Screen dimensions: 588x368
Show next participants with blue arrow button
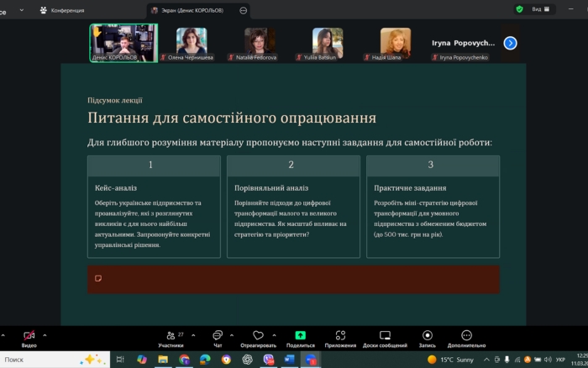pos(510,43)
